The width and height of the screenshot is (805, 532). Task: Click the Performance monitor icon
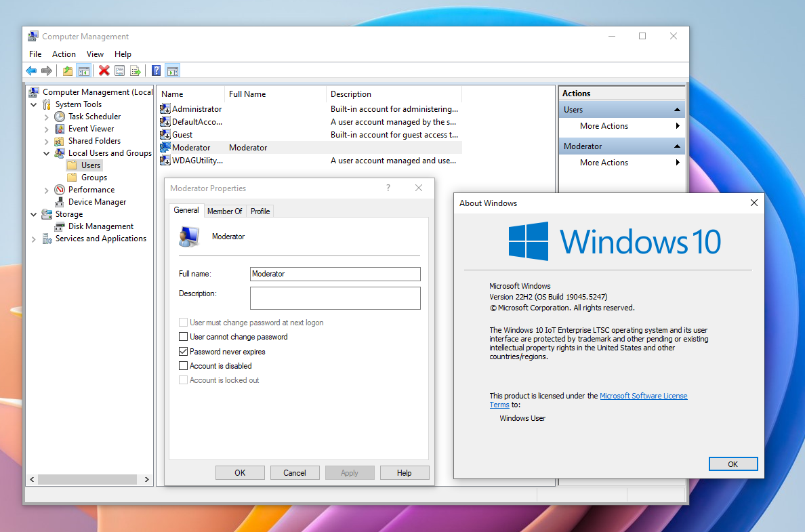tap(60, 190)
